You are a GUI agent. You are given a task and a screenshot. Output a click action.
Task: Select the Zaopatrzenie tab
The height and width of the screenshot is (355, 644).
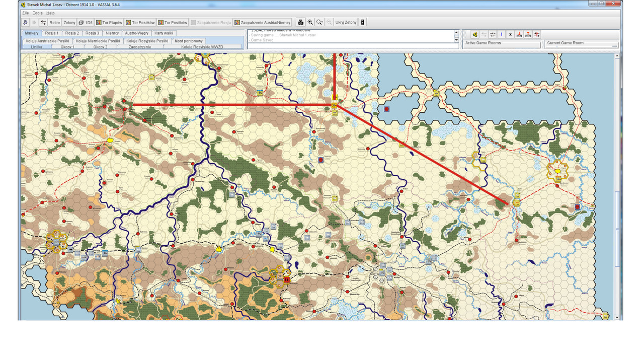click(140, 47)
